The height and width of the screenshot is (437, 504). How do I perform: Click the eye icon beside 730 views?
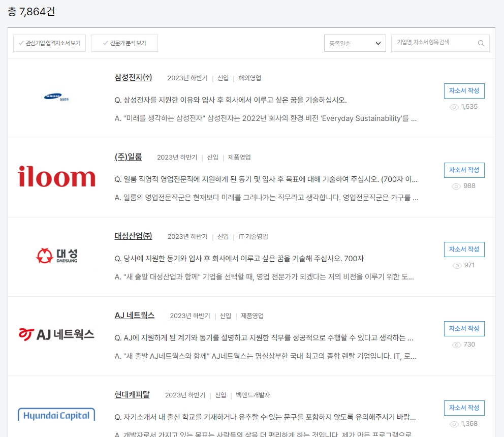point(456,345)
